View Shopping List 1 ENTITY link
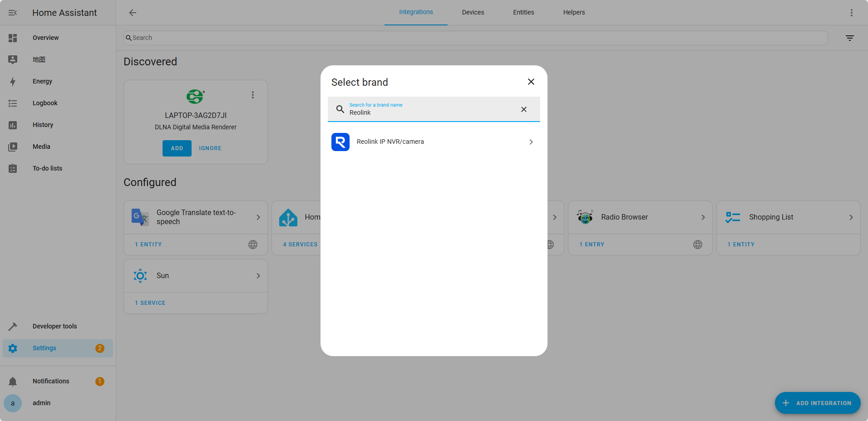 [741, 245]
